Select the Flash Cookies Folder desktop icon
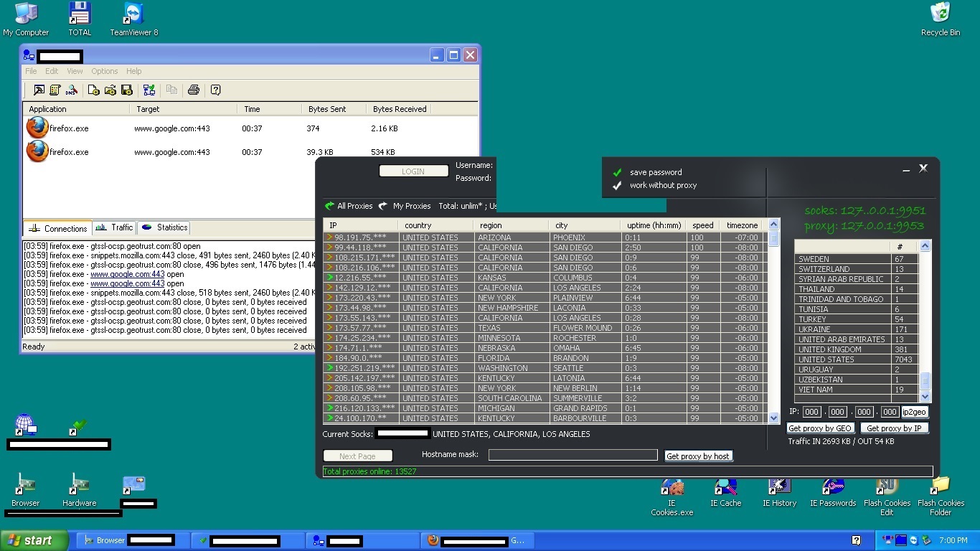980x551 pixels. pyautogui.click(x=941, y=496)
